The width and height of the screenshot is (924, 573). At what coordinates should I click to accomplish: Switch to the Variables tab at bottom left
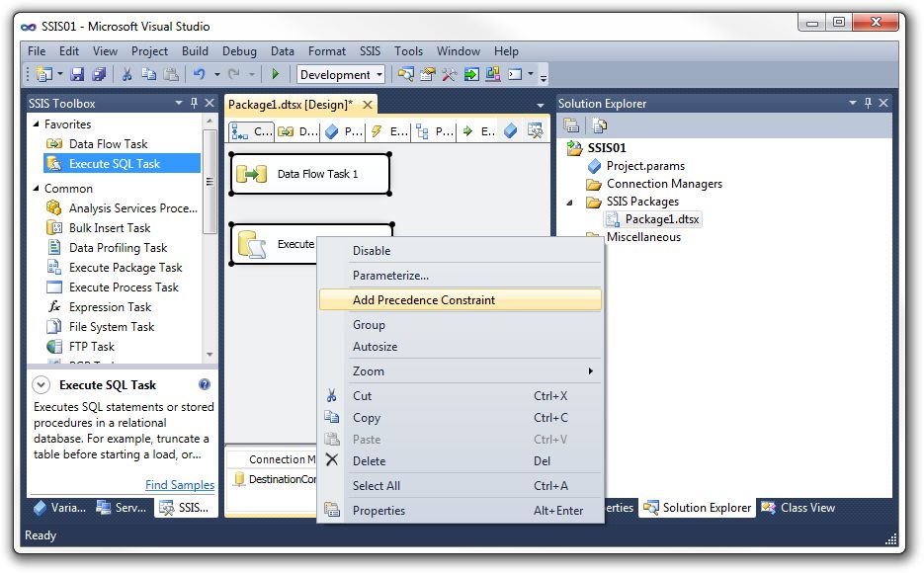(59, 508)
